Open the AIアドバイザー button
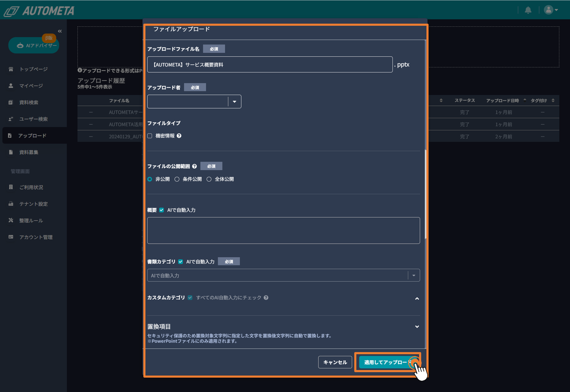570x392 pixels. [x=34, y=45]
